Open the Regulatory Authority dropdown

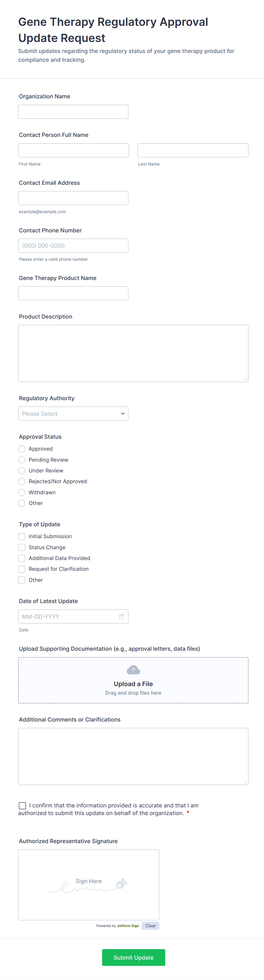pos(73,413)
